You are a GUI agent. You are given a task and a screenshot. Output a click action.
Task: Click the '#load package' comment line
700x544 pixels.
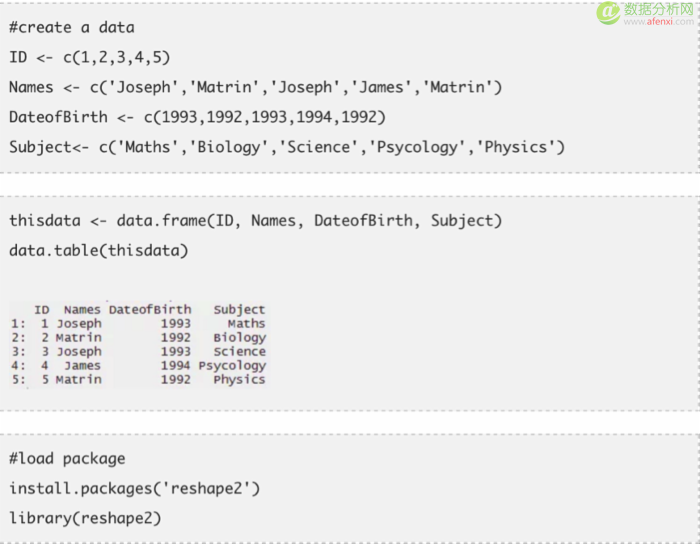[x=67, y=459]
